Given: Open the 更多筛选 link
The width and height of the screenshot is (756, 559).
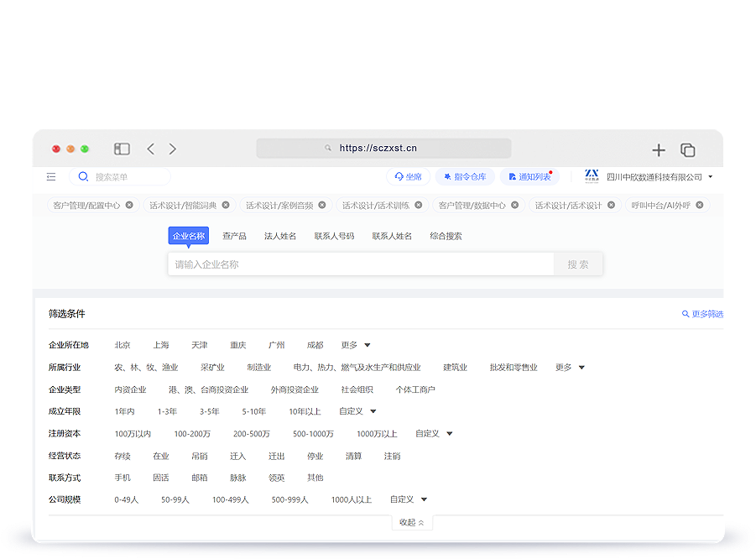Looking at the screenshot, I should (x=702, y=314).
